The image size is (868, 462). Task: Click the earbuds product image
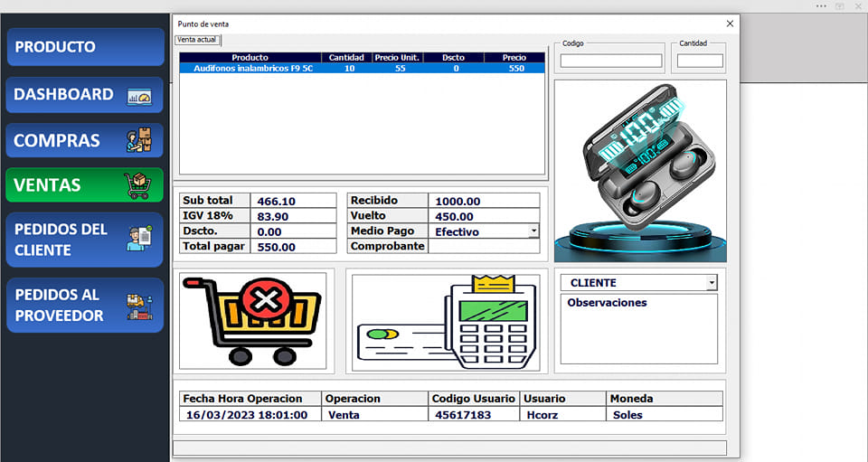tap(640, 171)
